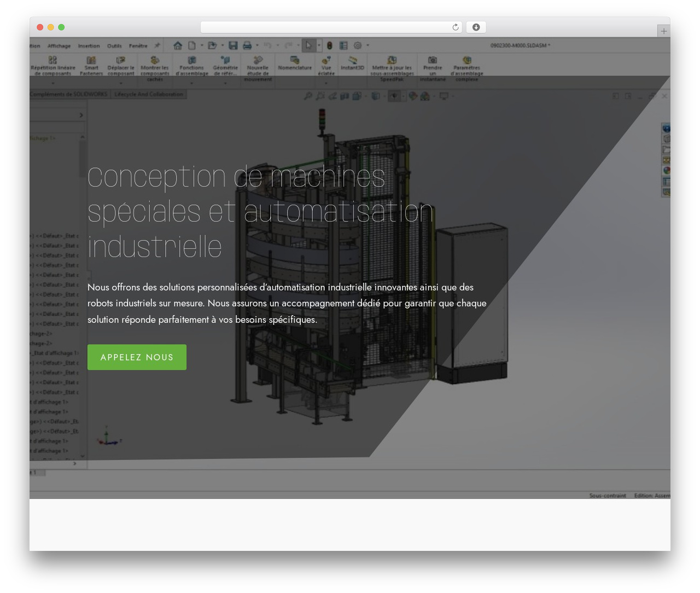The height and width of the screenshot is (593, 700).
Task: Click the file name 0902300-M000.SLDASM
Action: click(x=520, y=45)
